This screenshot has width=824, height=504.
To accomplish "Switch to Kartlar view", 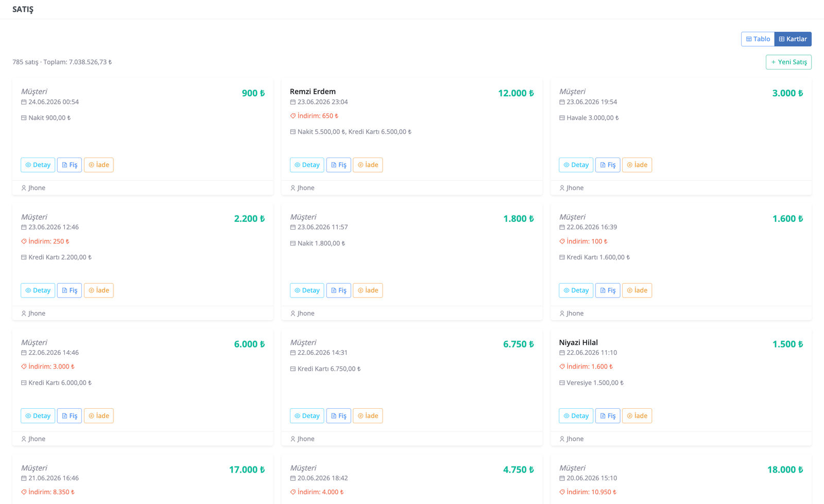I will point(793,39).
